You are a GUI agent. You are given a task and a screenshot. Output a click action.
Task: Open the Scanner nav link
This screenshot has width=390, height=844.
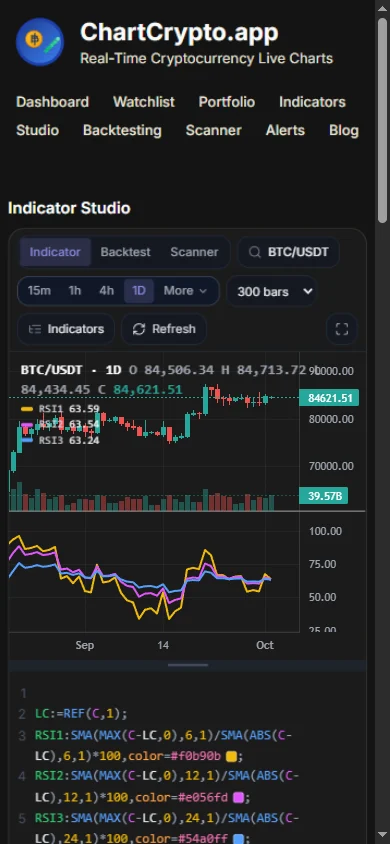pyautogui.click(x=214, y=130)
